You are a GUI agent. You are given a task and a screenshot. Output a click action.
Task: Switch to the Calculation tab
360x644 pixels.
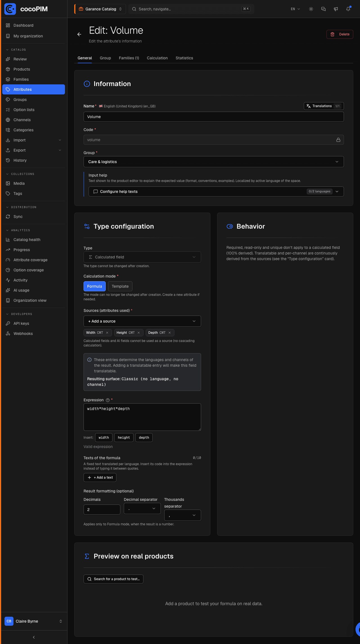click(157, 58)
